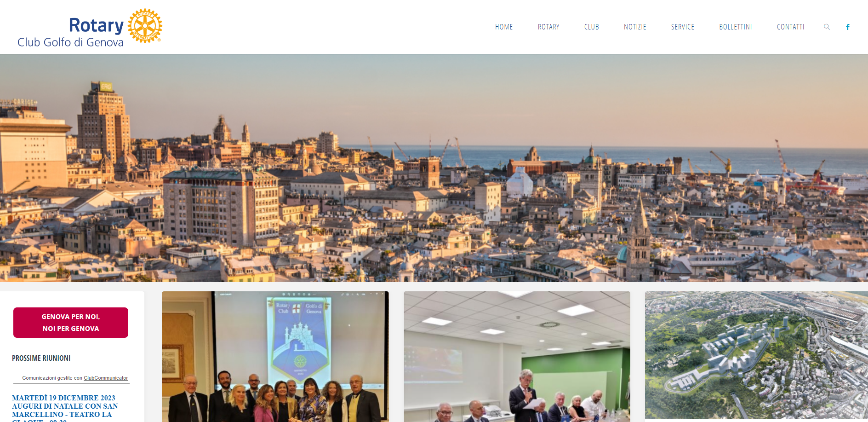Open the SERVICE menu item
The image size is (868, 422).
(x=683, y=27)
